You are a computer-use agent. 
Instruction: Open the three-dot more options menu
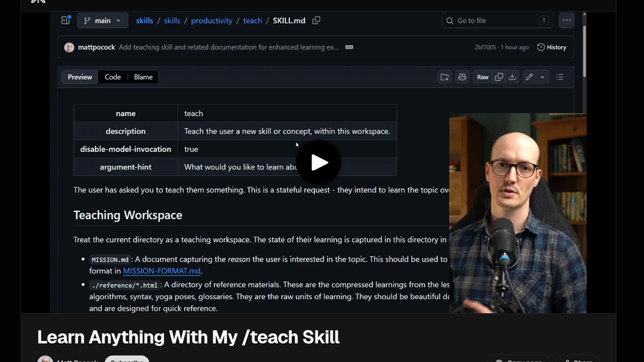(x=567, y=20)
